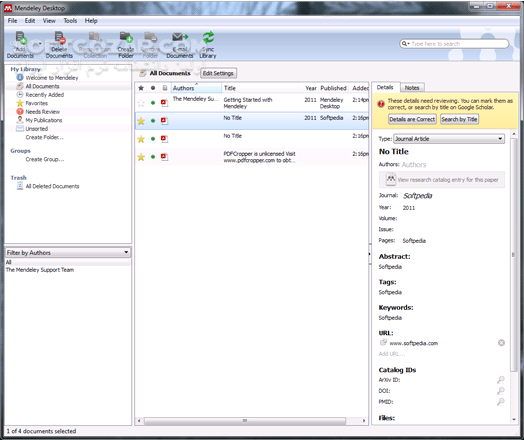Click the www.softpedia.com URL link
Image resolution: width=524 pixels, height=440 pixels.
(414, 343)
